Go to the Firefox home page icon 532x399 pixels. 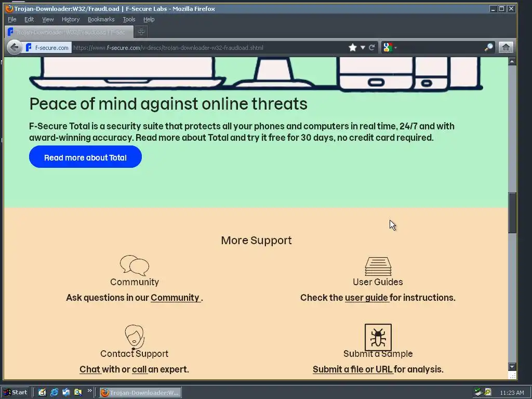click(x=506, y=47)
